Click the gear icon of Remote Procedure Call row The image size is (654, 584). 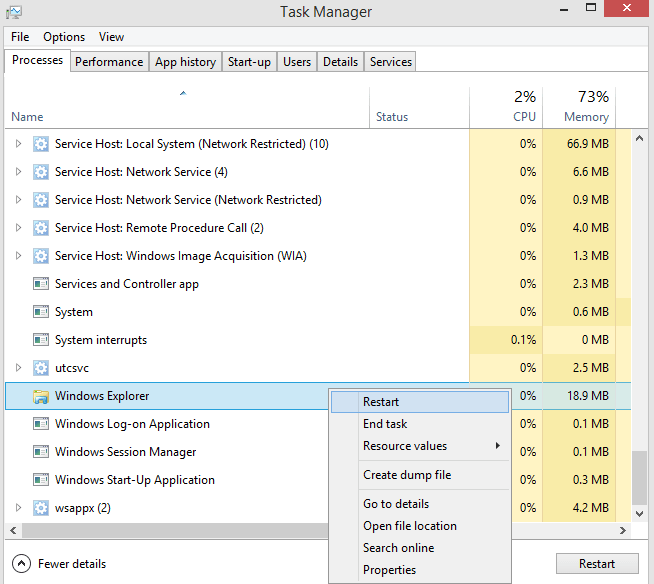pos(41,228)
